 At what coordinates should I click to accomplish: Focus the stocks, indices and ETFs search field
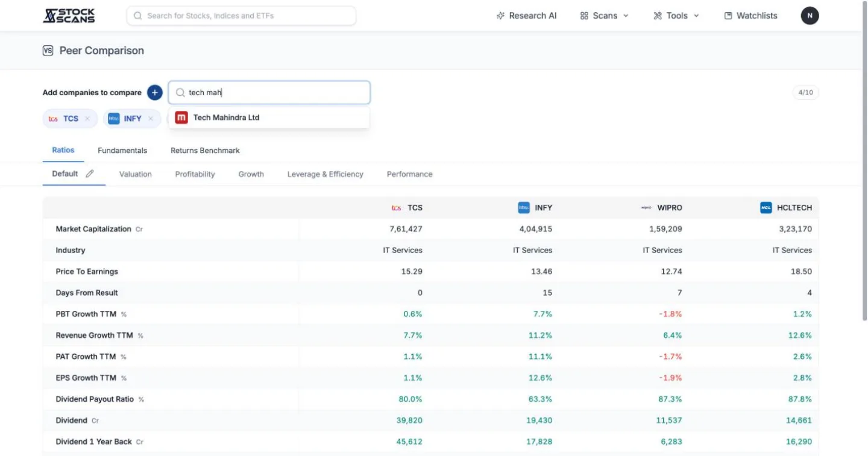click(241, 16)
